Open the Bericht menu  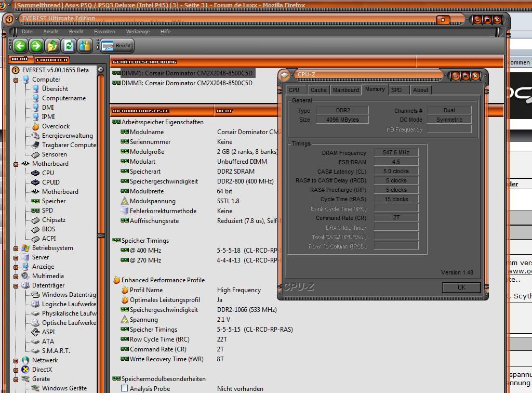point(76,32)
